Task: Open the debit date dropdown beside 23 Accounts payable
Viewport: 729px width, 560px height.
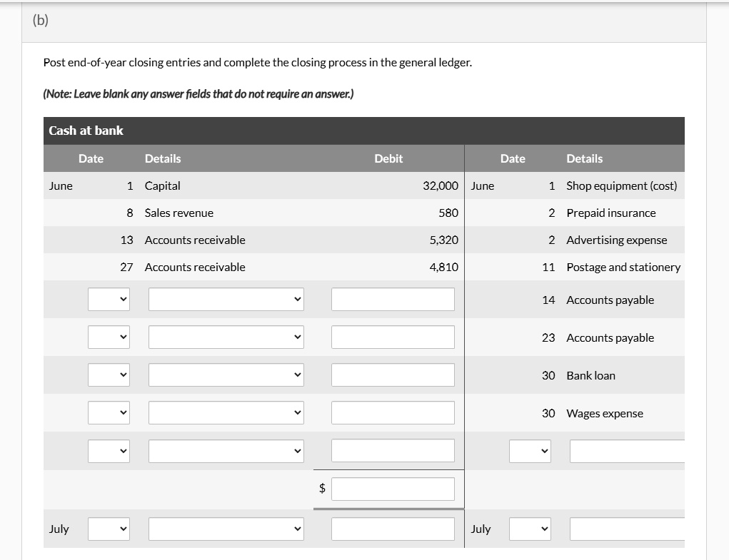Action: click(109, 337)
